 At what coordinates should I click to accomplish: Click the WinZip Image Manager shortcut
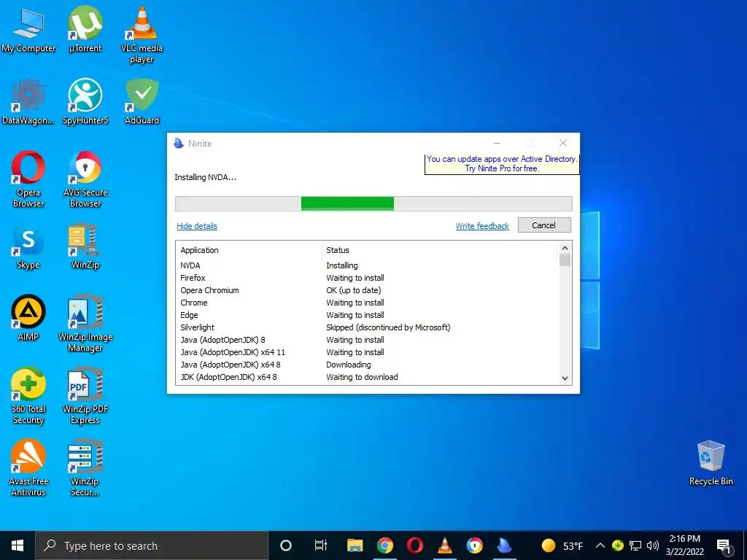85,324
